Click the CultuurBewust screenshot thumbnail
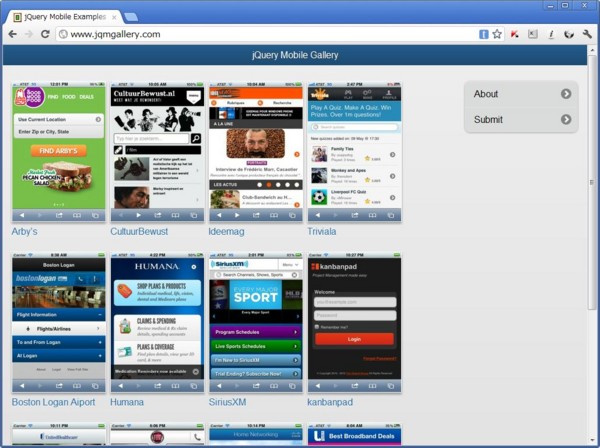Screen dimensions: 600x448 [157, 152]
